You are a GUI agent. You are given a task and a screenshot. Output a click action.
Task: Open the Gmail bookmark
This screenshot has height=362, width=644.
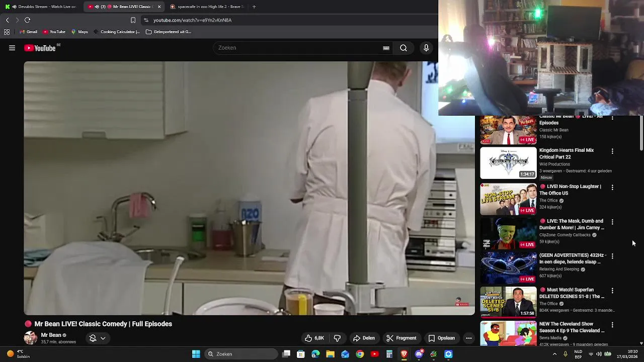28,32
